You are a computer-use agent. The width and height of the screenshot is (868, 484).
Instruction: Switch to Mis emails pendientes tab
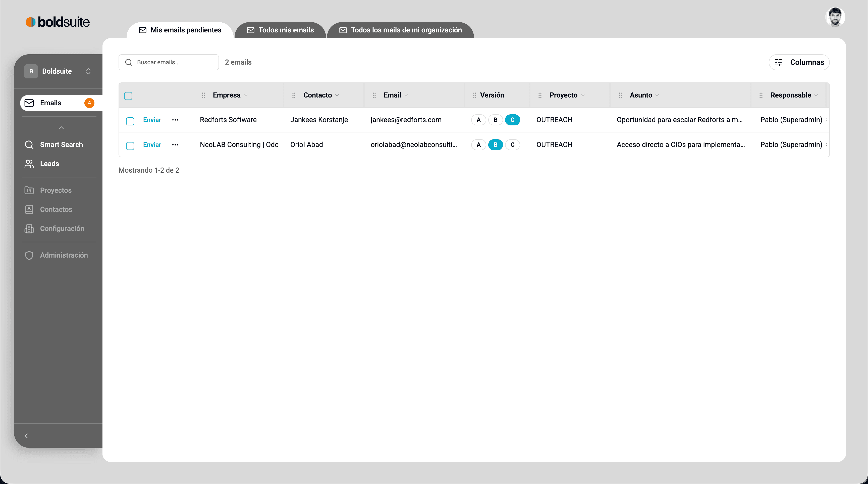click(180, 30)
